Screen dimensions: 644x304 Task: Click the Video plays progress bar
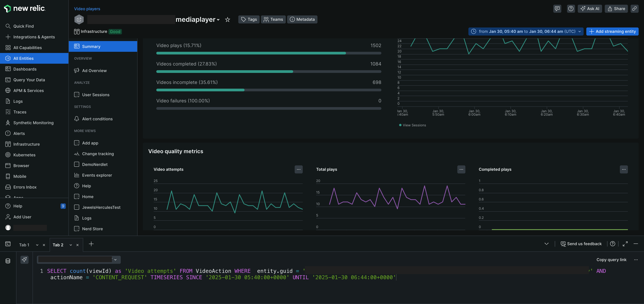269,53
